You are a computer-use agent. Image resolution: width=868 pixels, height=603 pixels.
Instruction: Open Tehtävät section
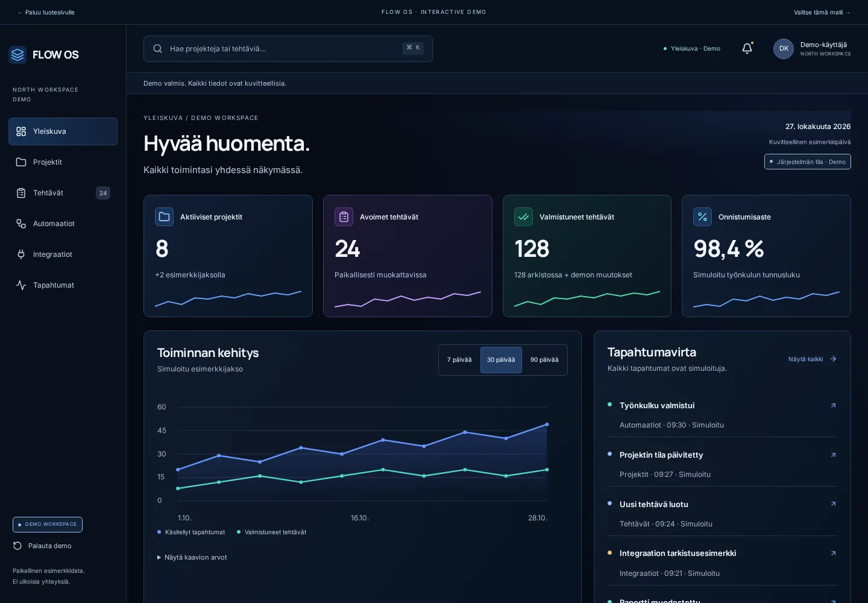[63, 193]
